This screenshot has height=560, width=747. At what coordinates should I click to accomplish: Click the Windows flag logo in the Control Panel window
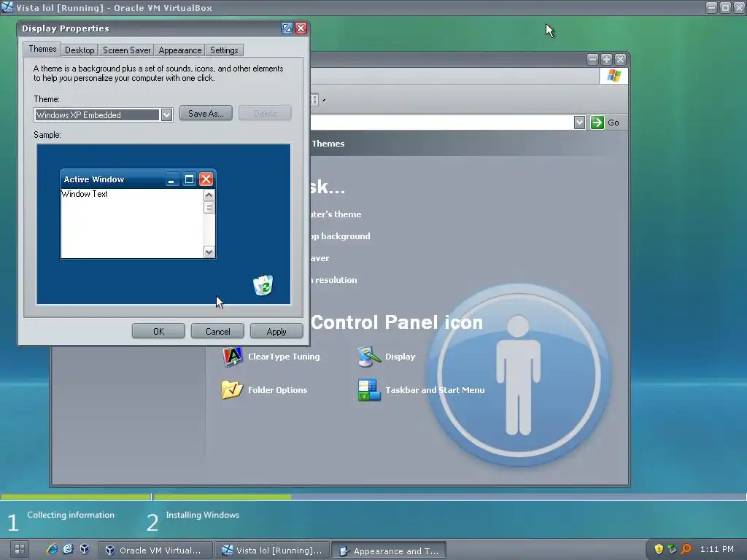(614, 76)
